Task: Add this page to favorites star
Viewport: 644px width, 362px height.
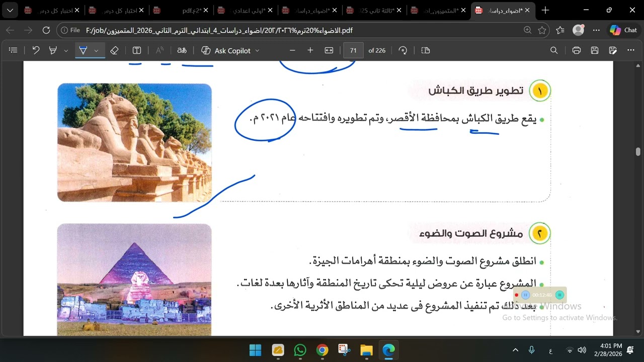Action: (542, 30)
